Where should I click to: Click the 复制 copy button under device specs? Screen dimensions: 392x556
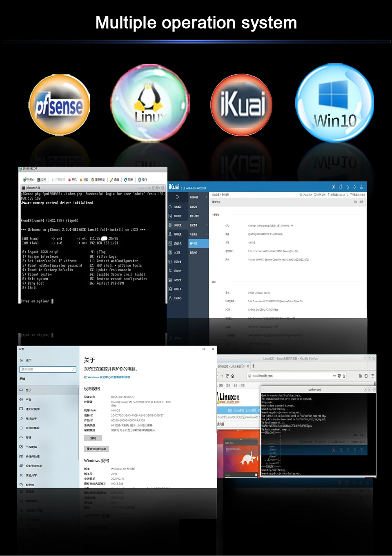(93, 438)
